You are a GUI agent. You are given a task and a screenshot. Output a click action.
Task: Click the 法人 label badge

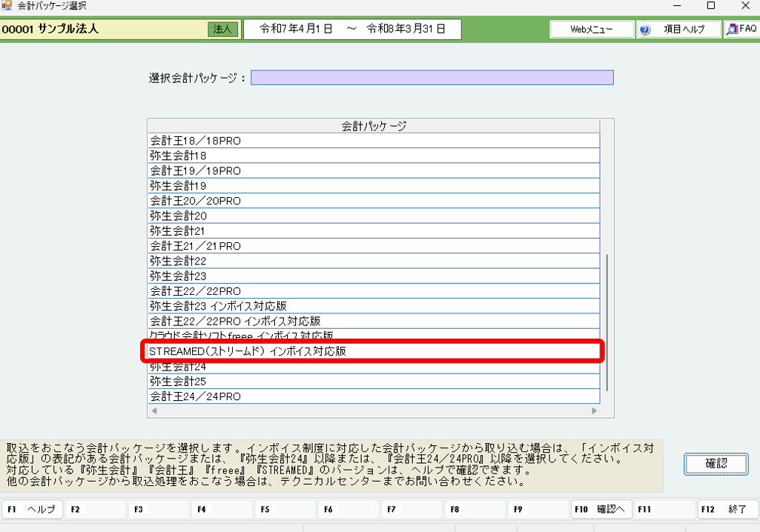[x=222, y=30]
